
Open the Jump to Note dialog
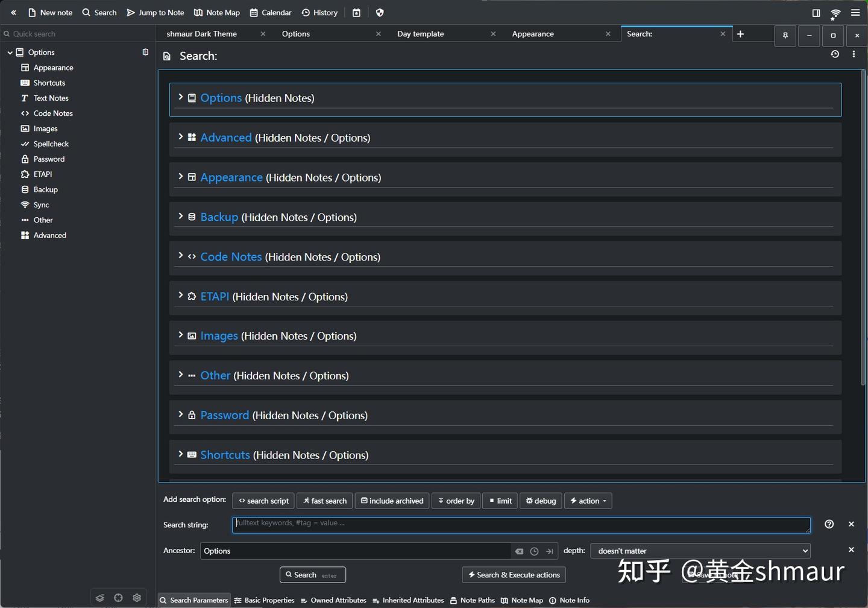click(155, 12)
